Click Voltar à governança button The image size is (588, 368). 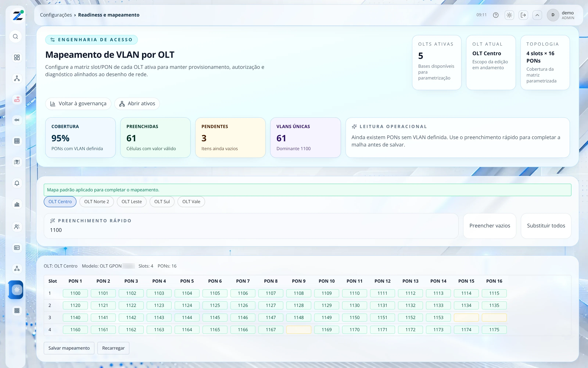[78, 104]
